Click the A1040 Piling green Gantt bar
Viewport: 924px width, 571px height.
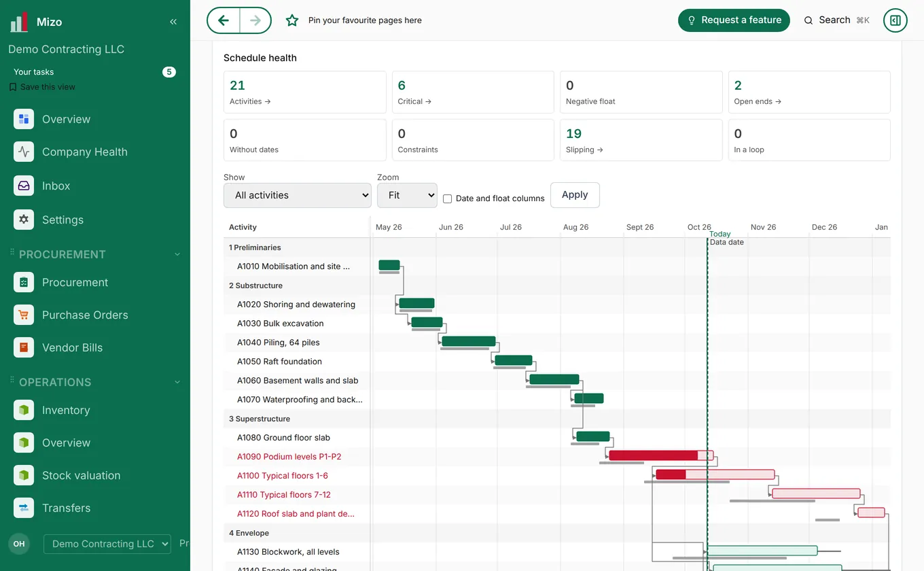(469, 341)
